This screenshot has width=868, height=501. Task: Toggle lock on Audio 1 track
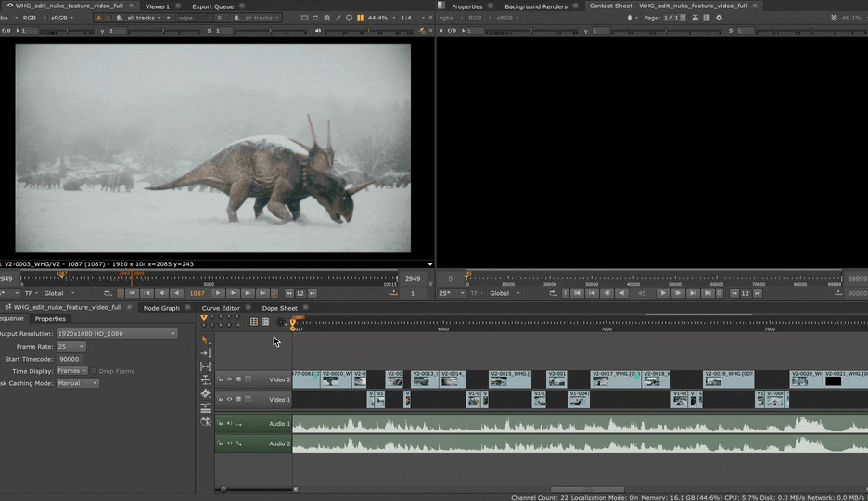pyautogui.click(x=221, y=423)
